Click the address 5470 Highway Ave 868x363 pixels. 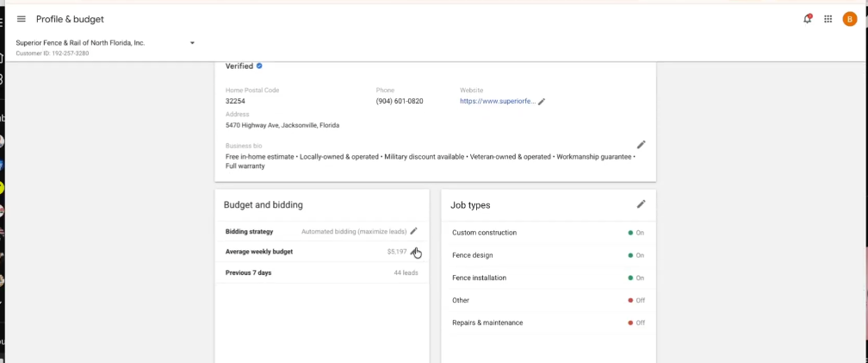282,125
